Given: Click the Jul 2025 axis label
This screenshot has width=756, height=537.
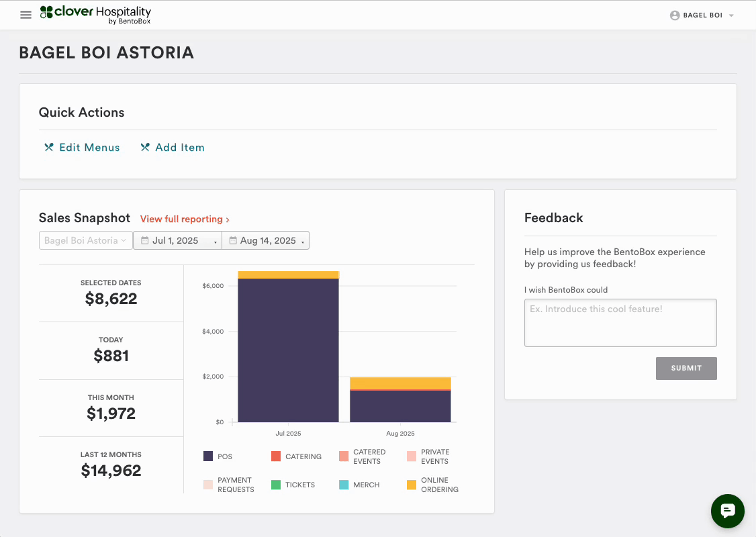Looking at the screenshot, I should click(288, 434).
